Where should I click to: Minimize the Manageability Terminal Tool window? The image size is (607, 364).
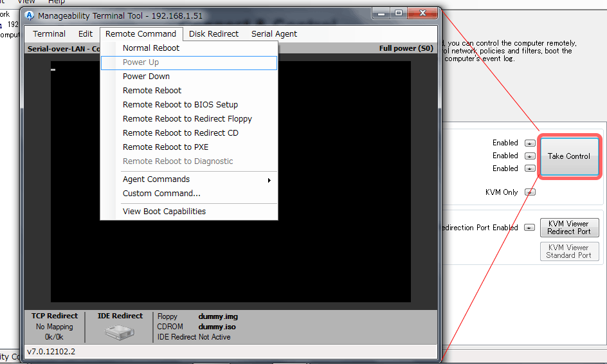click(x=381, y=14)
